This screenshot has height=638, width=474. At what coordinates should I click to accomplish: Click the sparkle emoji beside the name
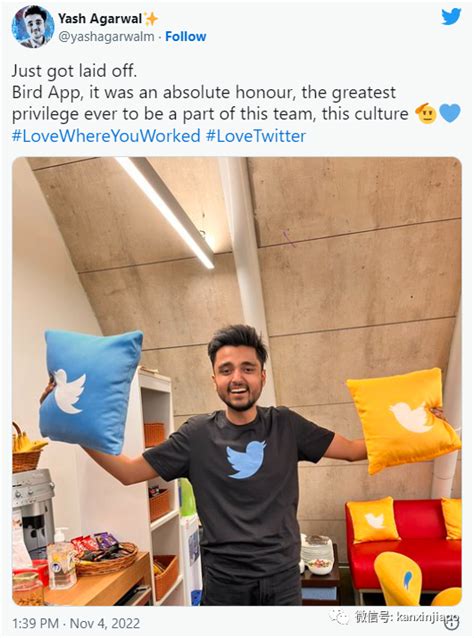pyautogui.click(x=151, y=19)
